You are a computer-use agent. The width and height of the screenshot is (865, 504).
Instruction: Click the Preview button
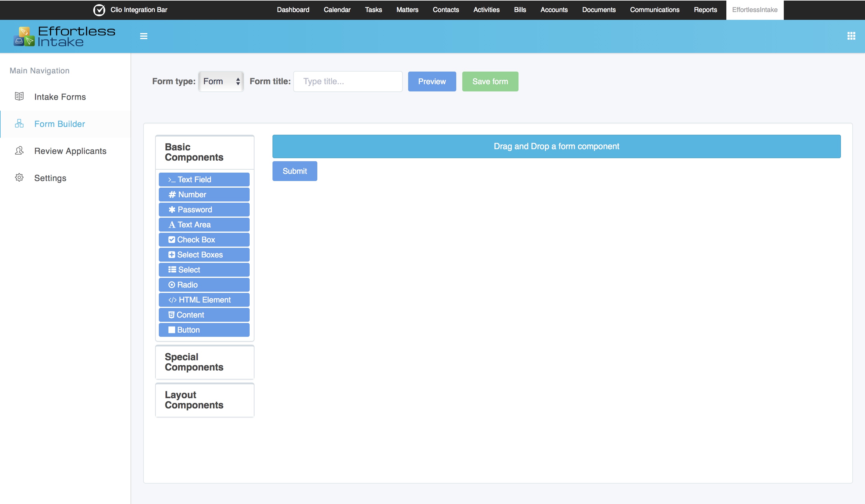pos(432,81)
